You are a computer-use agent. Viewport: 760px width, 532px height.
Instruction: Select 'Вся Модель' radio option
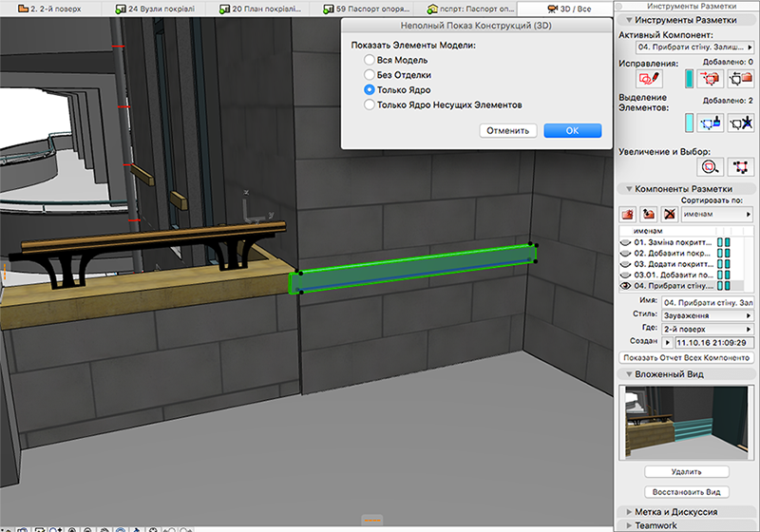[370, 61]
